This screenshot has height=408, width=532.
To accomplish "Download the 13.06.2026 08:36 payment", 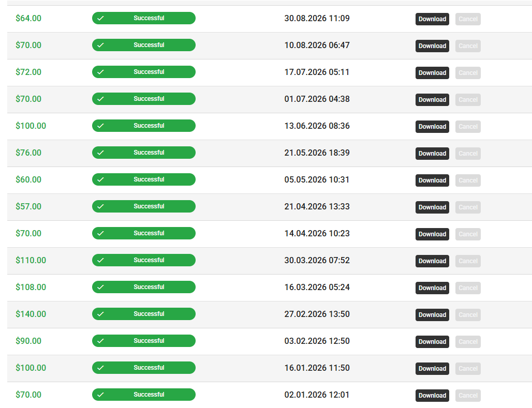I will [x=432, y=127].
